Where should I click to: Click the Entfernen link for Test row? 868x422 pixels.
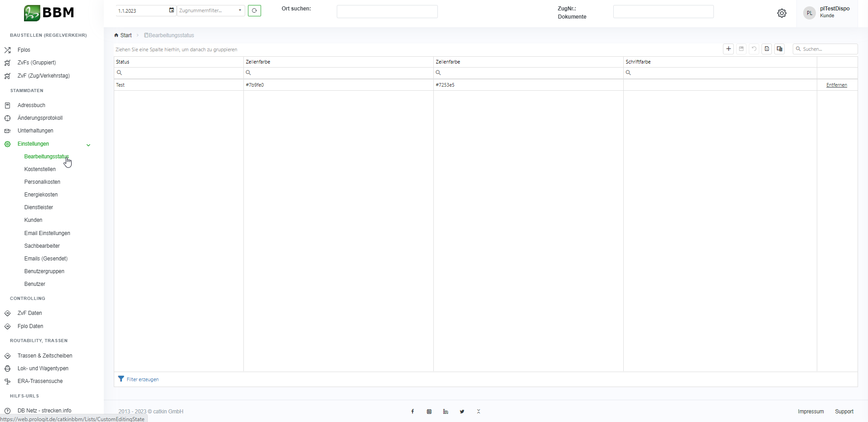coord(836,85)
